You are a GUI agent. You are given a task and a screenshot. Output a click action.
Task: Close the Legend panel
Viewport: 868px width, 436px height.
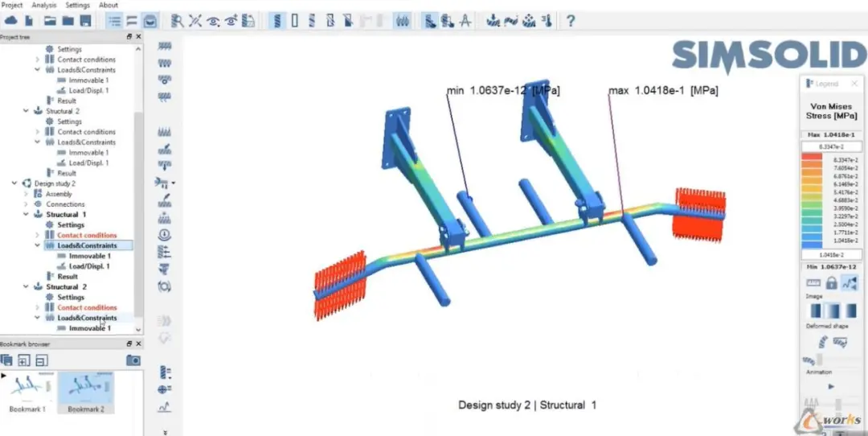[x=854, y=84]
